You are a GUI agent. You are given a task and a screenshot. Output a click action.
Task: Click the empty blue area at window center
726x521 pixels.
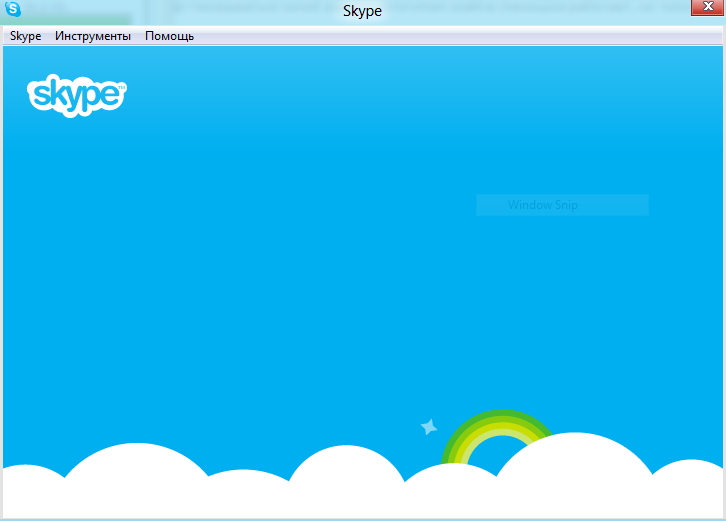coord(363,280)
